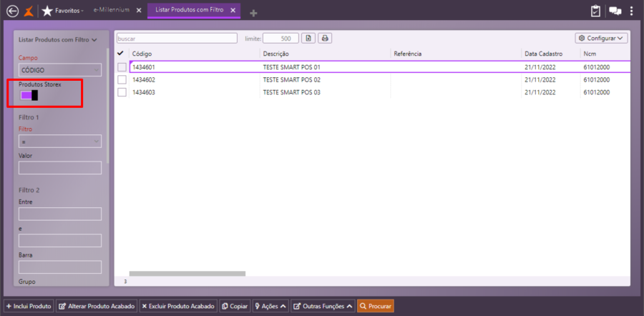The height and width of the screenshot is (316, 644).
Task: Click the buscar search field
Action: click(177, 38)
